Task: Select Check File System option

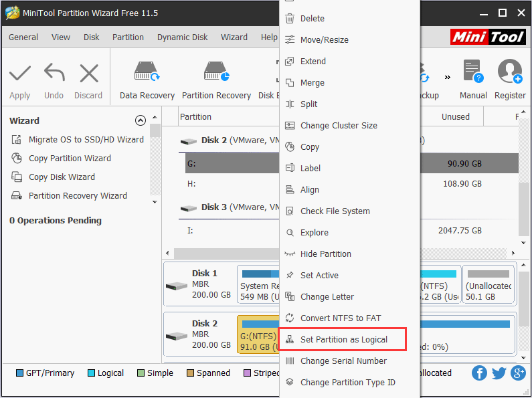Action: [349, 211]
